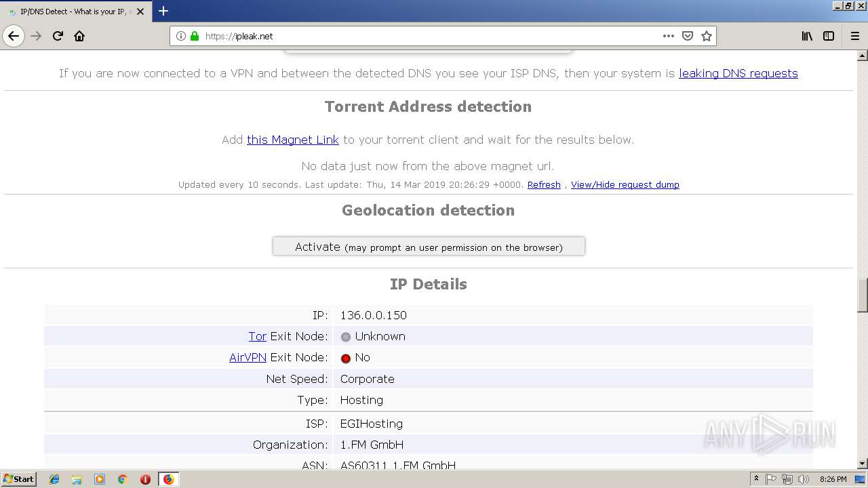868x488 pixels.
Task: Select the Organization value 1.FM GmbH
Action: 372,445
